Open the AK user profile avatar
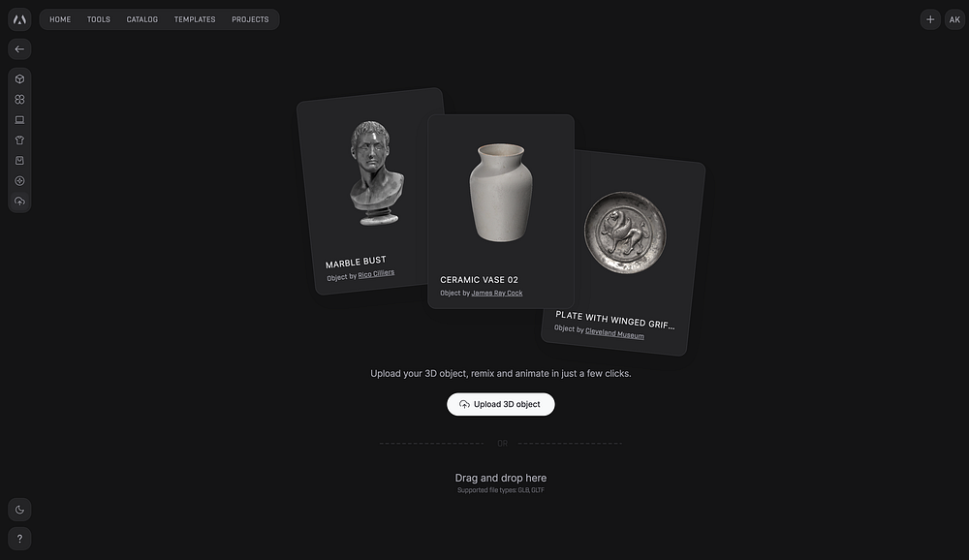This screenshot has width=969, height=560. [954, 19]
